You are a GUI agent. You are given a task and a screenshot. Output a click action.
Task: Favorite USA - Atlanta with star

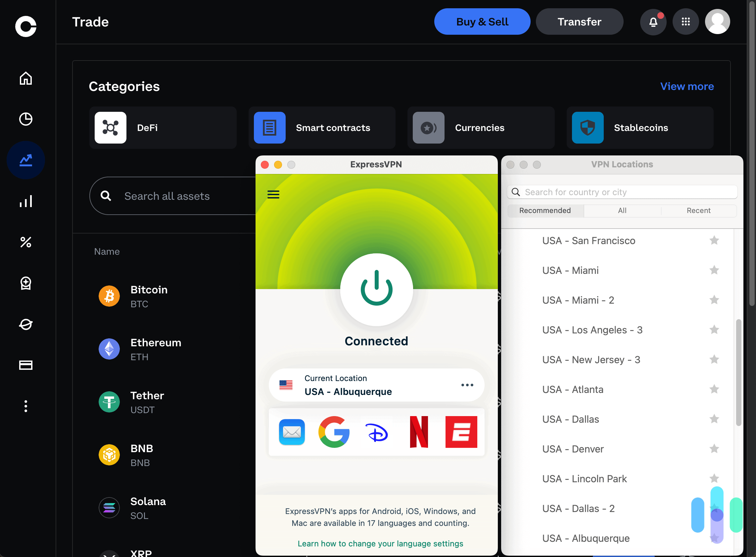[714, 389]
